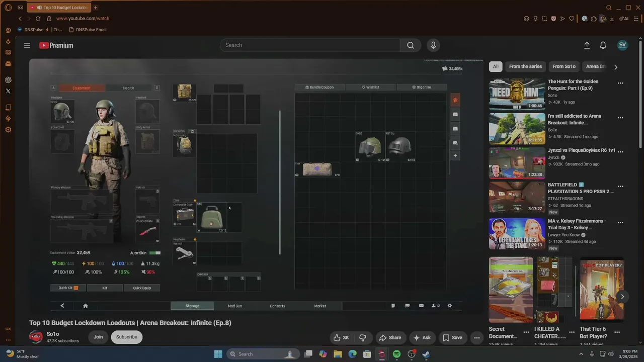Open the So1o channel avatar
The image size is (644, 362).
click(x=36, y=337)
